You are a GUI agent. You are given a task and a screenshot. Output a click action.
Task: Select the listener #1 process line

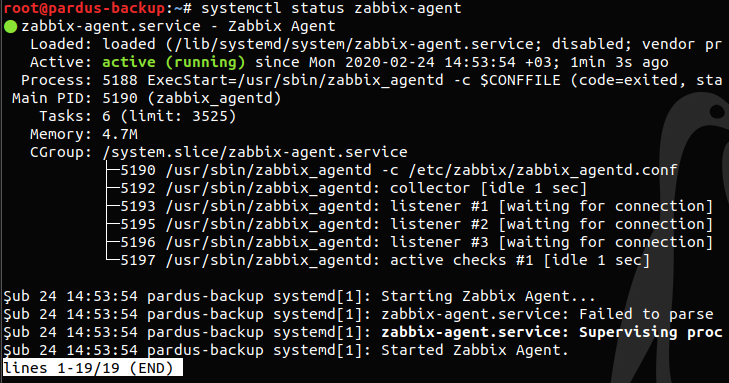tap(417, 206)
